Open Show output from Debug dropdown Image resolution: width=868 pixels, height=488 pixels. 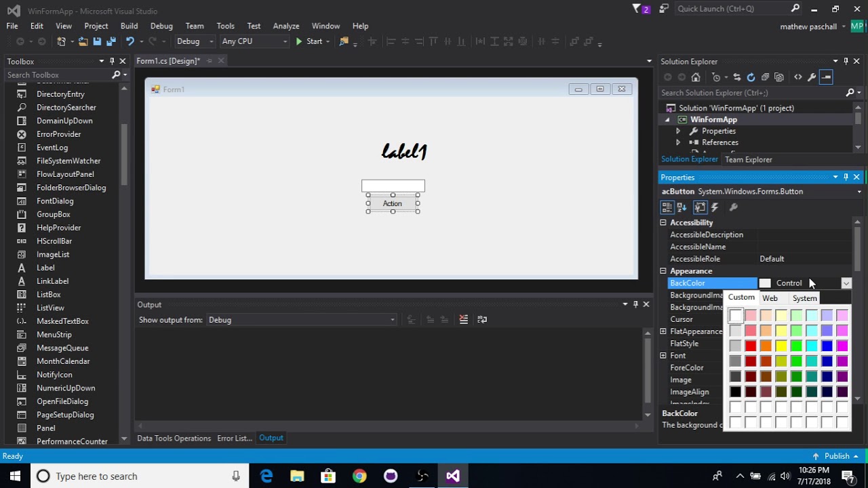301,320
